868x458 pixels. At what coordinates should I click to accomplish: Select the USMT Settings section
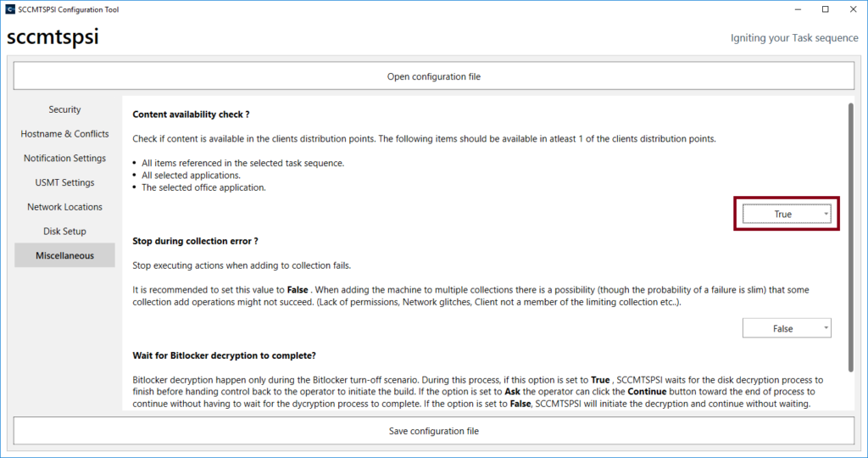pyautogui.click(x=64, y=182)
